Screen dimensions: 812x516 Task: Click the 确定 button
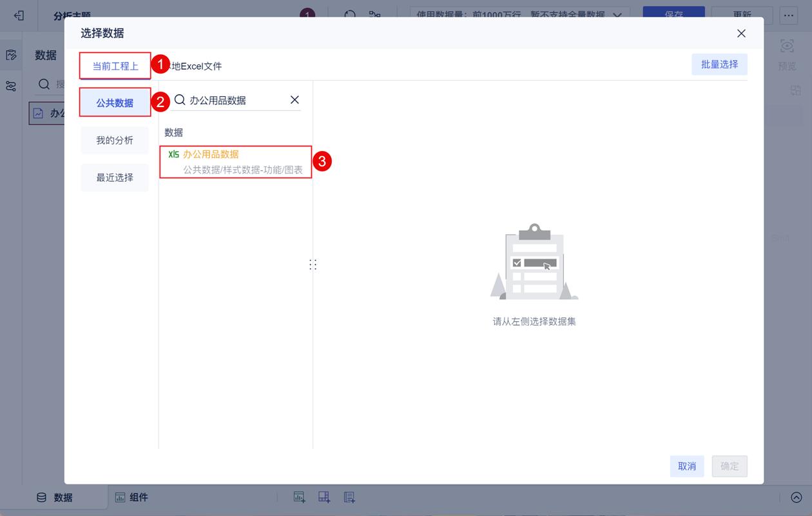click(x=730, y=466)
